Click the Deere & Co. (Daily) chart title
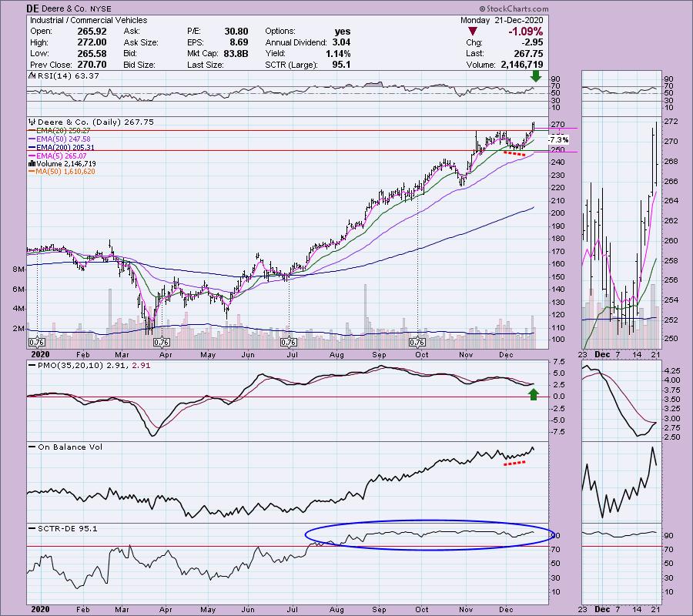 [x=96, y=122]
